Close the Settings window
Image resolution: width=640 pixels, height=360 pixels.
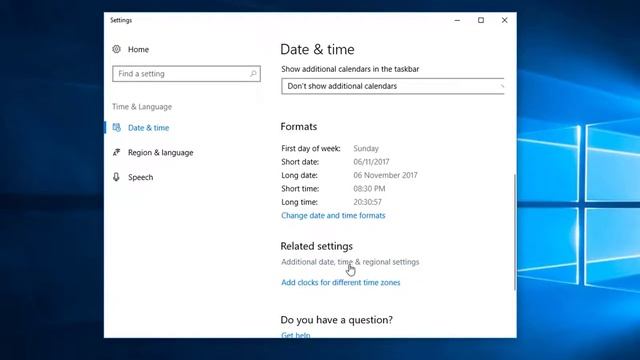click(x=504, y=20)
